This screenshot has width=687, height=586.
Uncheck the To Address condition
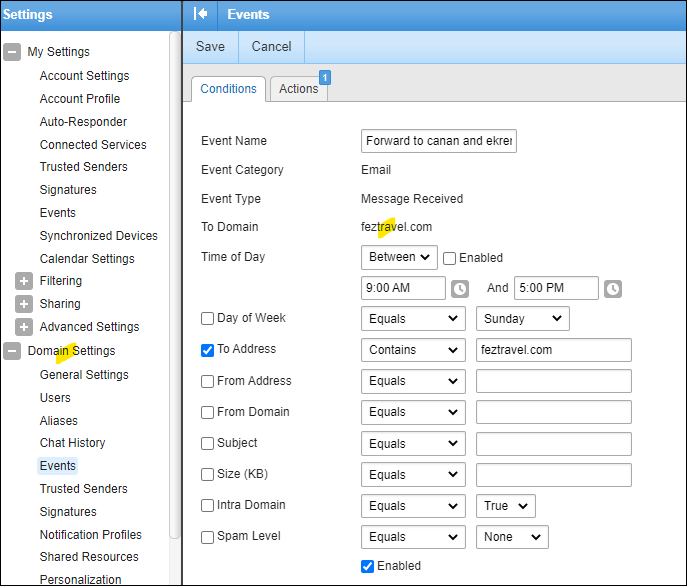click(x=208, y=350)
